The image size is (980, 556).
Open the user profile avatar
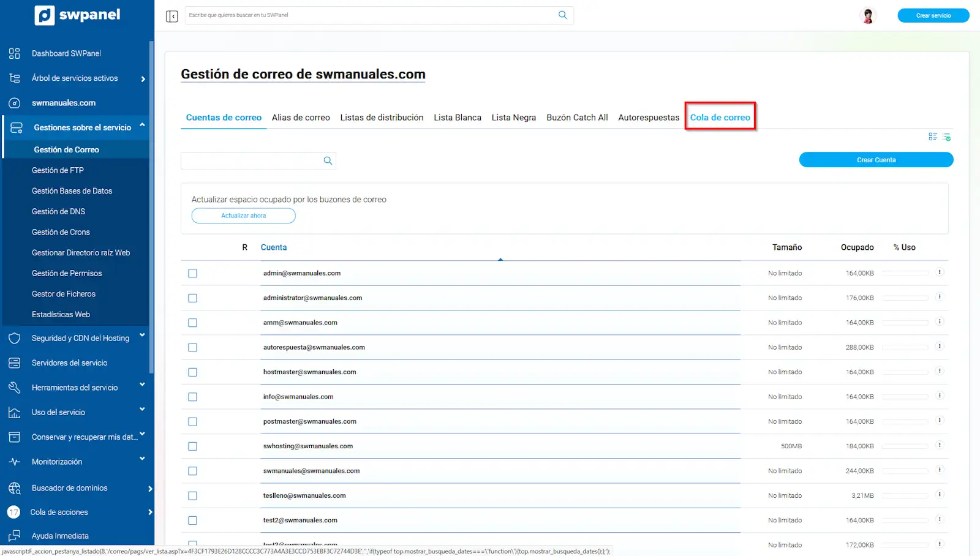pos(867,16)
